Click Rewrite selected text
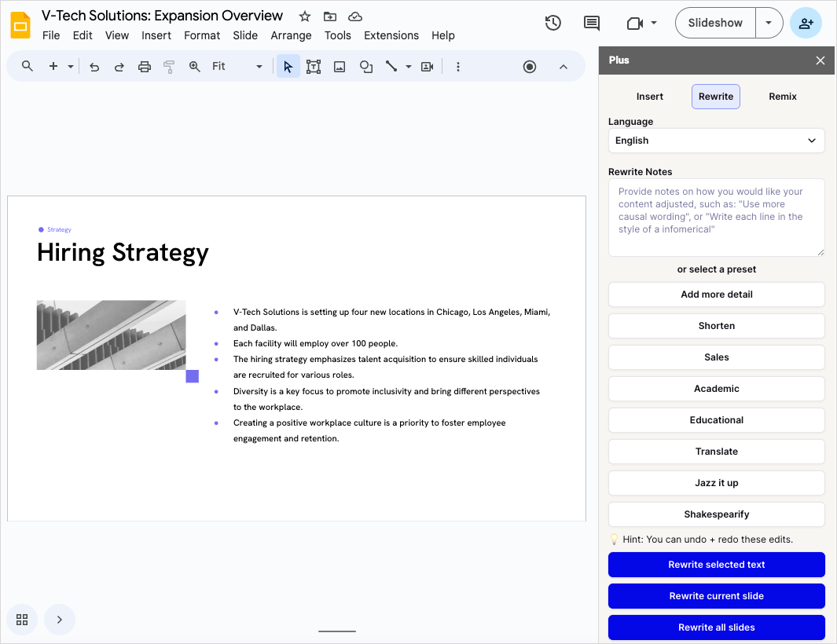 [x=716, y=565]
